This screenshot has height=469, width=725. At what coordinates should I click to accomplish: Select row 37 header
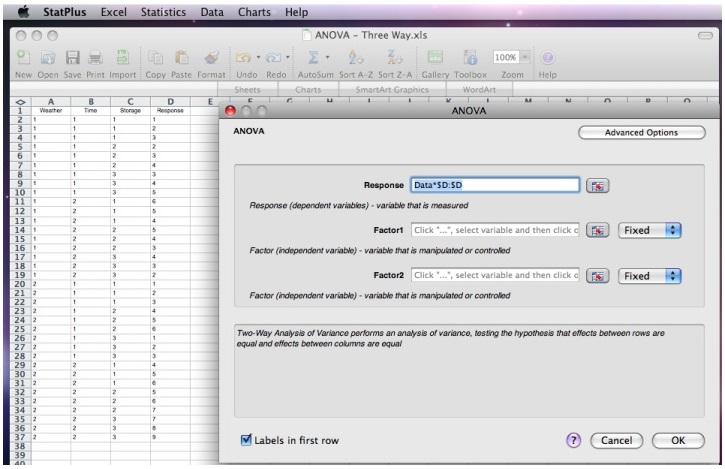(20, 437)
